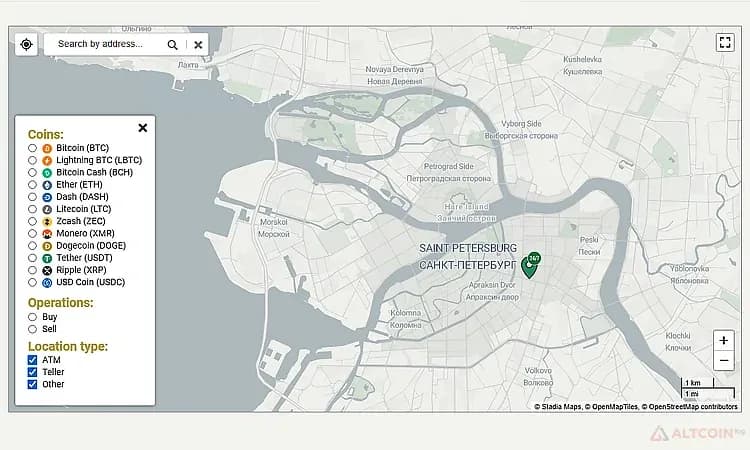Click the Dogecoin coin icon
The height and width of the screenshot is (450, 750).
coord(47,246)
